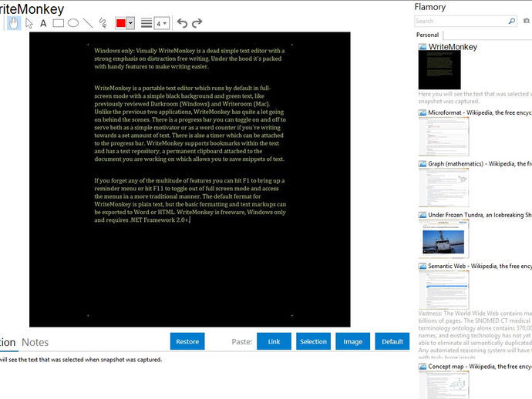Viewport: 532px width, 399px height.
Task: Open the color picker dropdown arrow
Action: point(130,23)
